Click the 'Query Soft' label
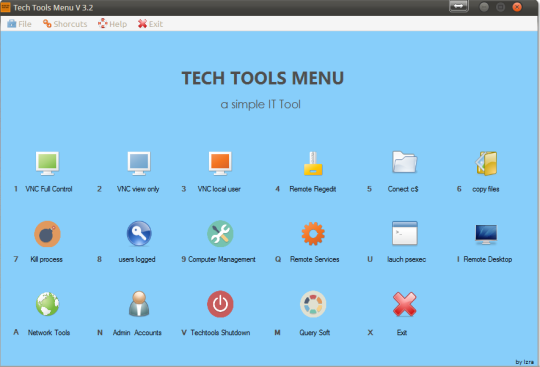 [x=314, y=333]
